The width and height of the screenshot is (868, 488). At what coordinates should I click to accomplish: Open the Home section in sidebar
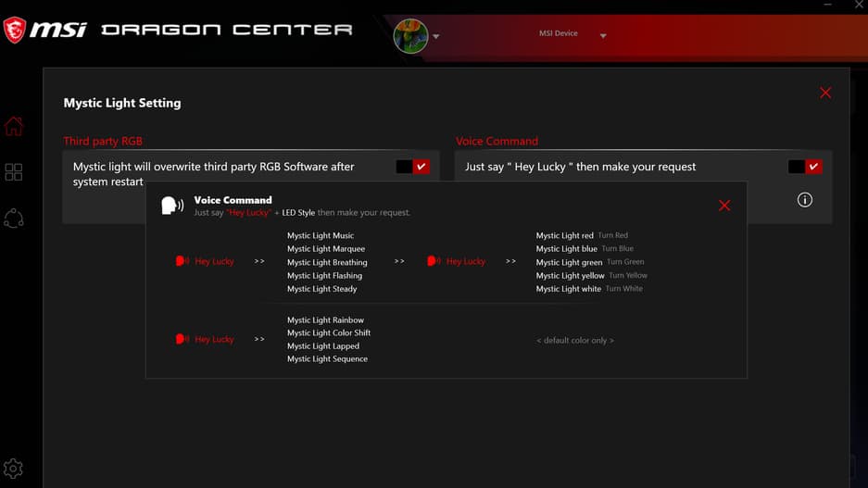[14, 126]
